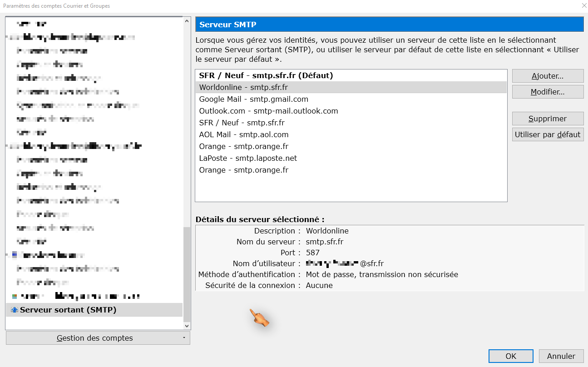Click the 'Modifier...' button
This screenshot has height=367, width=588.
click(548, 91)
